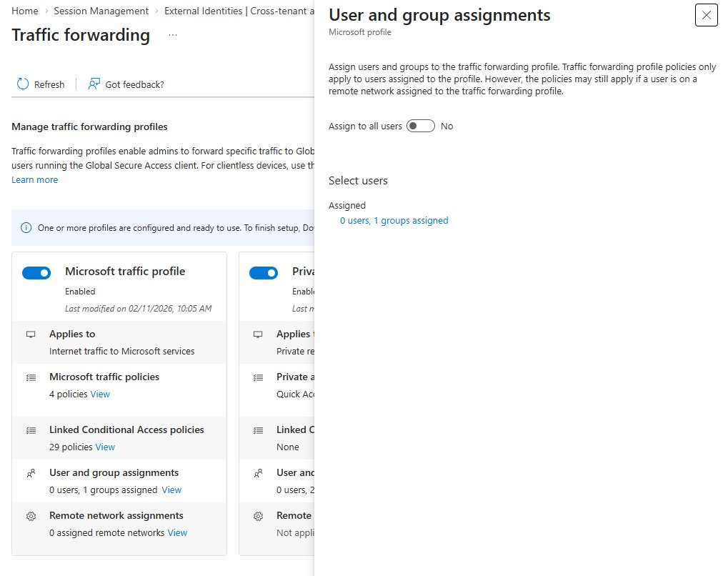Screen dimensions: 728x576
Task: Go to Home in the breadcrumb
Action: [x=25, y=11]
